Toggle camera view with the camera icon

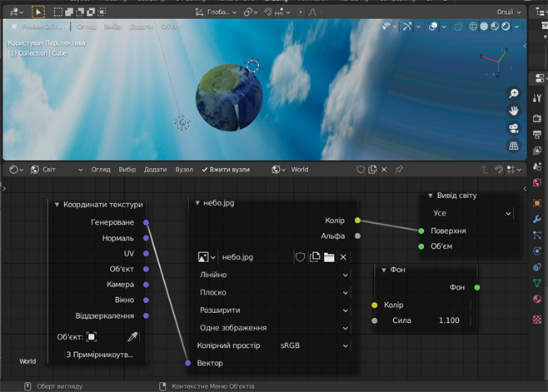click(514, 128)
